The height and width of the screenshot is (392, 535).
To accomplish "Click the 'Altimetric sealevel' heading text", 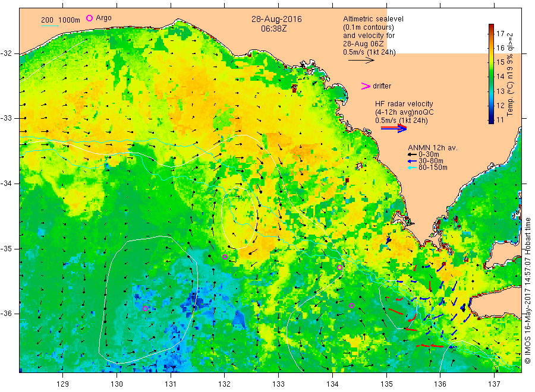I will (373, 19).
